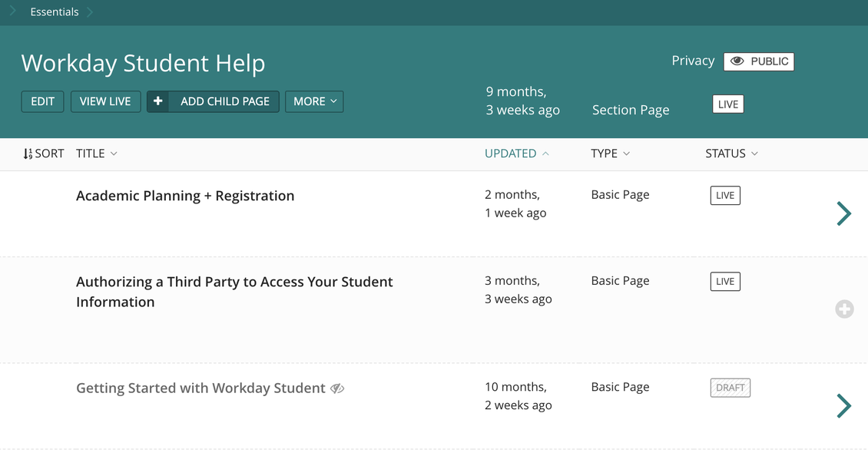Viewport: 868px width, 456px height.
Task: Click the VIEW LIVE button
Action: 105,102
